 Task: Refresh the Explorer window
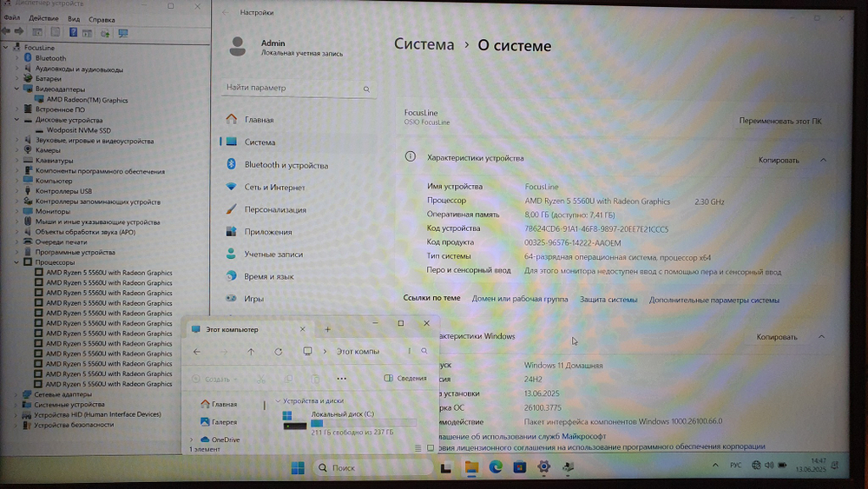tap(279, 352)
